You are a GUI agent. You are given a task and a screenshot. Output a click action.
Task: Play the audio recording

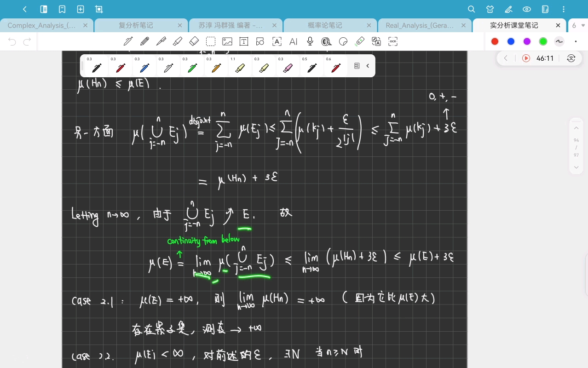tap(526, 58)
